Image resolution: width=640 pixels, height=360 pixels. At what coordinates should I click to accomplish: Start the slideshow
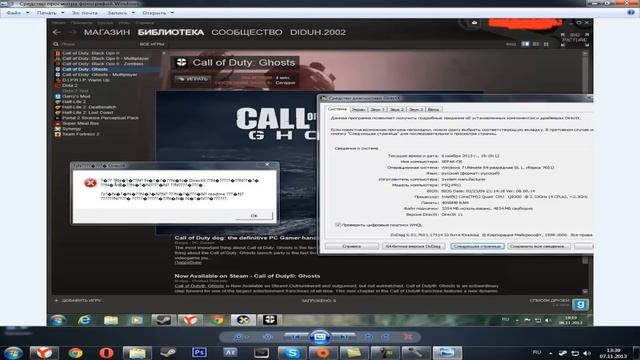[320, 337]
